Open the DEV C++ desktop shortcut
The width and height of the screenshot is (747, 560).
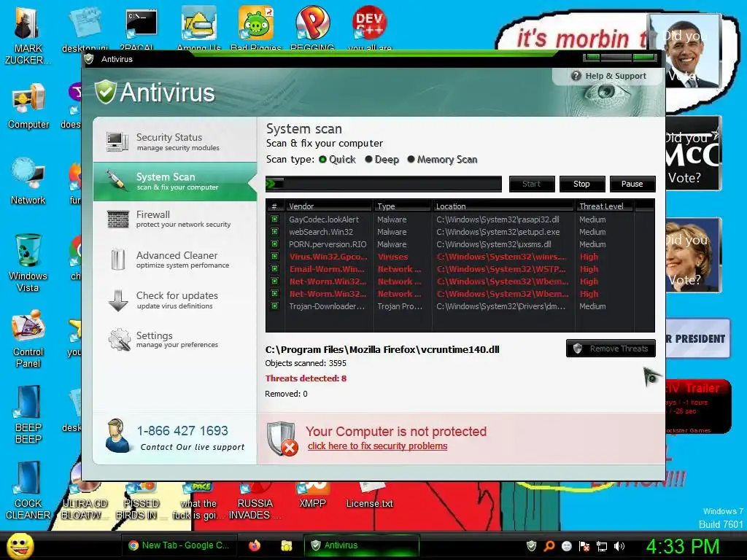[370, 28]
